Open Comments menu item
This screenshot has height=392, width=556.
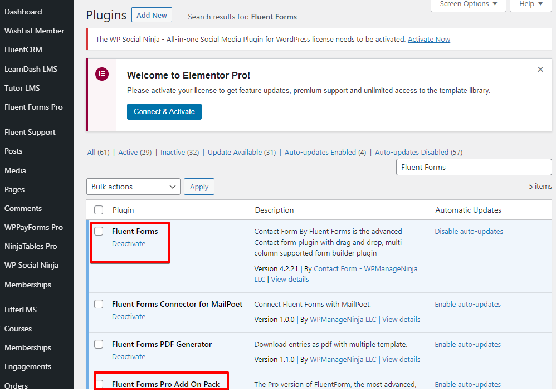click(x=23, y=208)
